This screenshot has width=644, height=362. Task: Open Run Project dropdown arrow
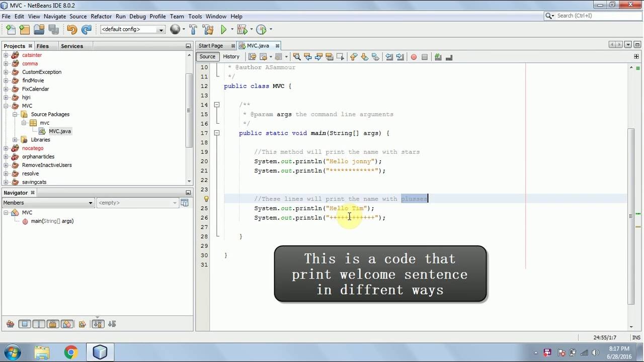click(232, 30)
